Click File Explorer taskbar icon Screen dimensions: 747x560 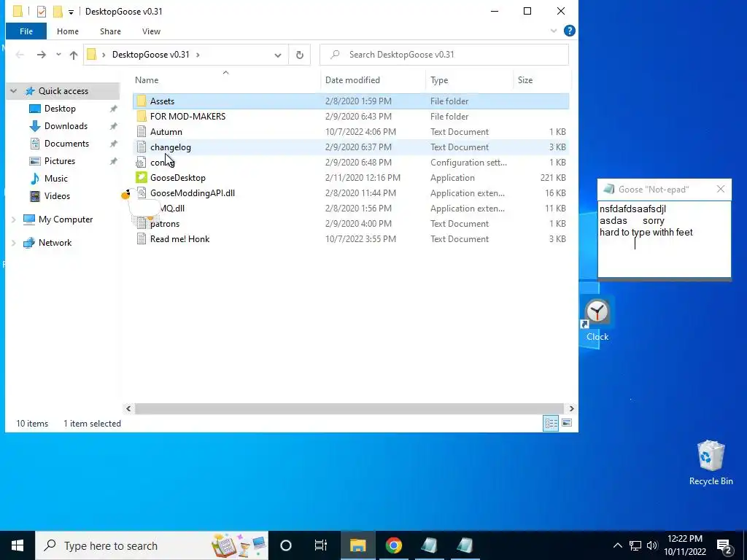coord(357,545)
